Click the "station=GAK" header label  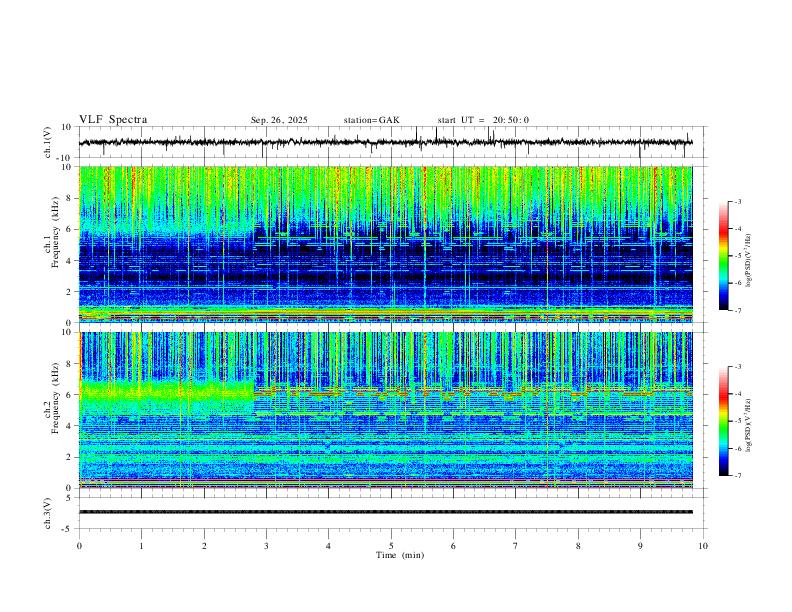point(371,120)
